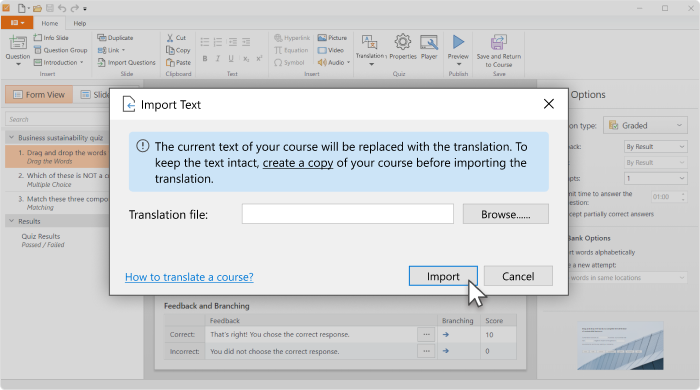The height and width of the screenshot is (390, 700).
Task: Open quiz Properties
Action: (403, 47)
